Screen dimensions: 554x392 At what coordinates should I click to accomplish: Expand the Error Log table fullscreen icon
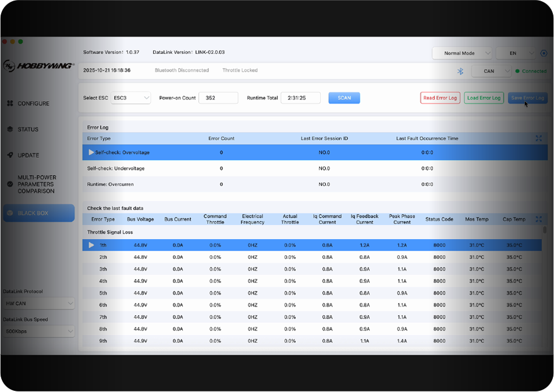(538, 138)
